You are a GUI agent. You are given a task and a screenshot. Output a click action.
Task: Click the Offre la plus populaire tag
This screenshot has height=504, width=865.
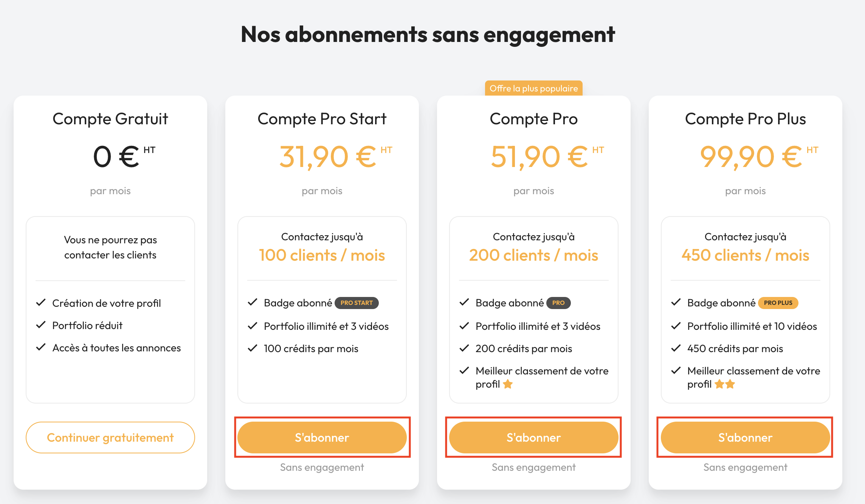point(533,88)
